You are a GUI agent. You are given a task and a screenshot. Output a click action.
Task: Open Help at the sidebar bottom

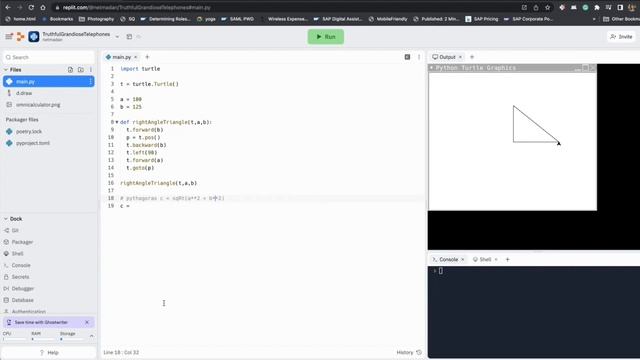pyautogui.click(x=49, y=353)
